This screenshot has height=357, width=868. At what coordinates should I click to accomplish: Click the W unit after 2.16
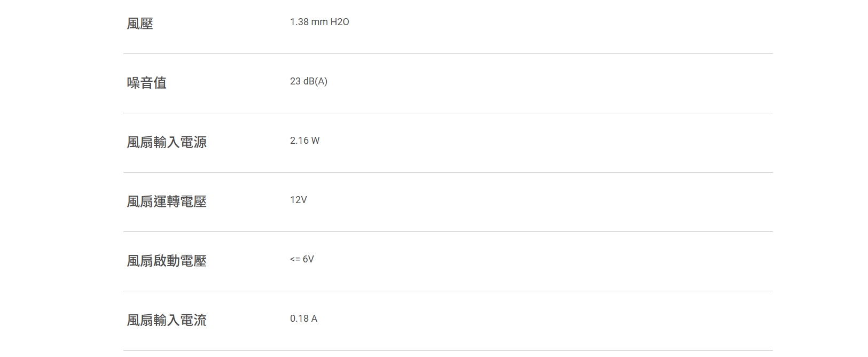[x=315, y=141]
